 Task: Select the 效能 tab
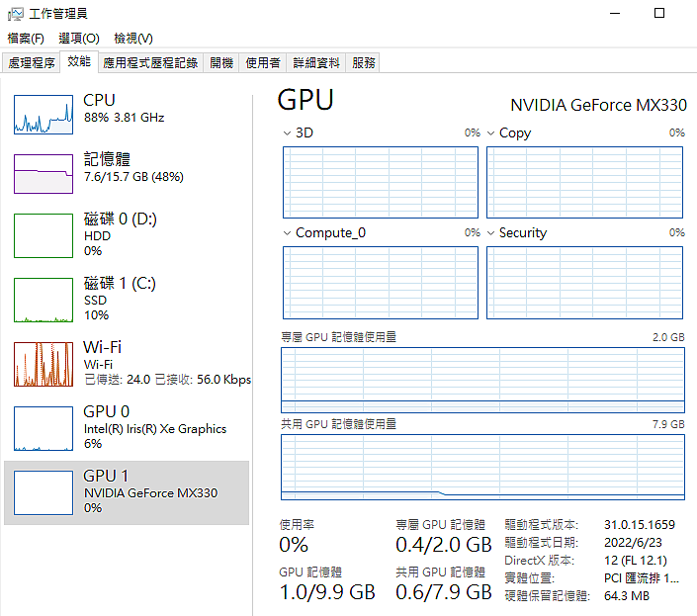coord(79,61)
